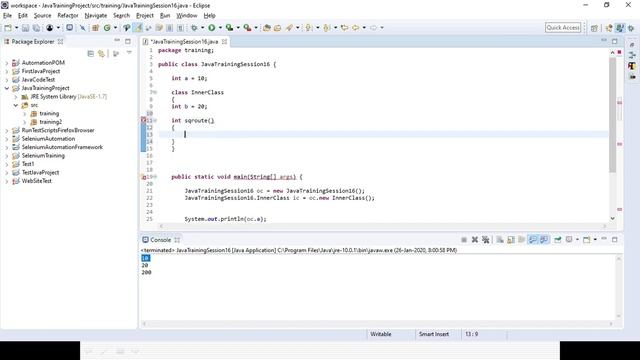Image resolution: width=640 pixels, height=360 pixels.
Task: Click Remove All Terminated Launches icon
Action: 485,240
